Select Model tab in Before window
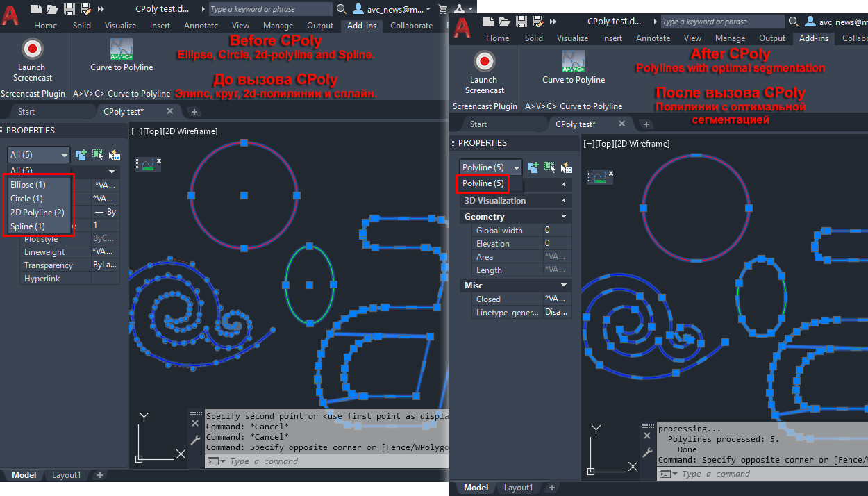Image resolution: width=868 pixels, height=496 pixels. [24, 475]
